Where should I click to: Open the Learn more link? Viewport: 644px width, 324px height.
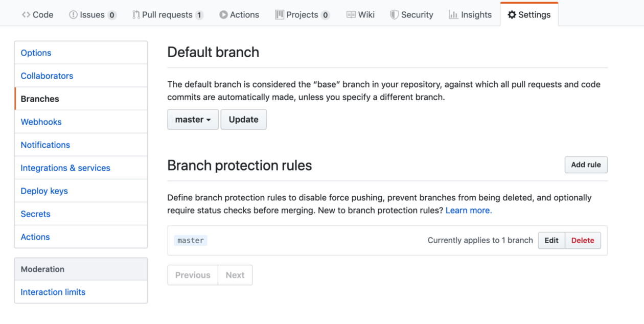(468, 210)
